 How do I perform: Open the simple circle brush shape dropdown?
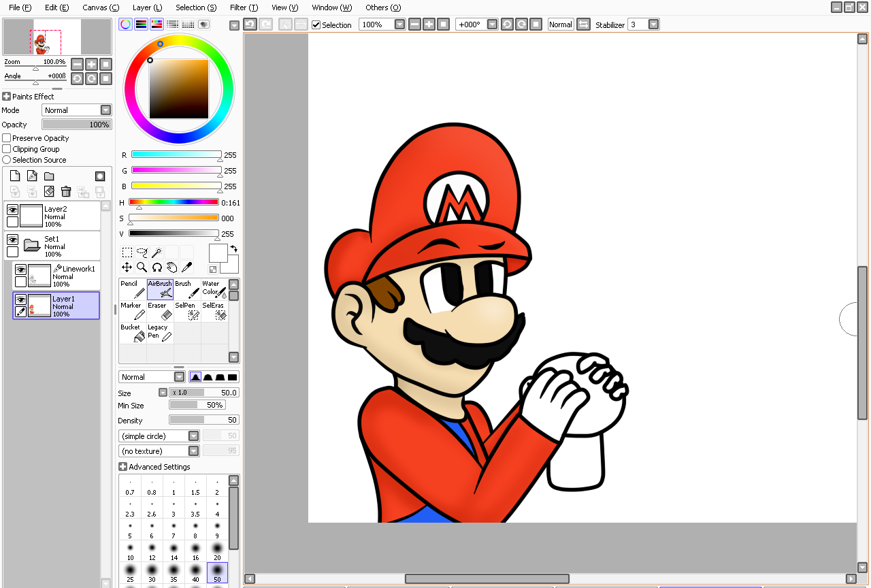pos(193,436)
